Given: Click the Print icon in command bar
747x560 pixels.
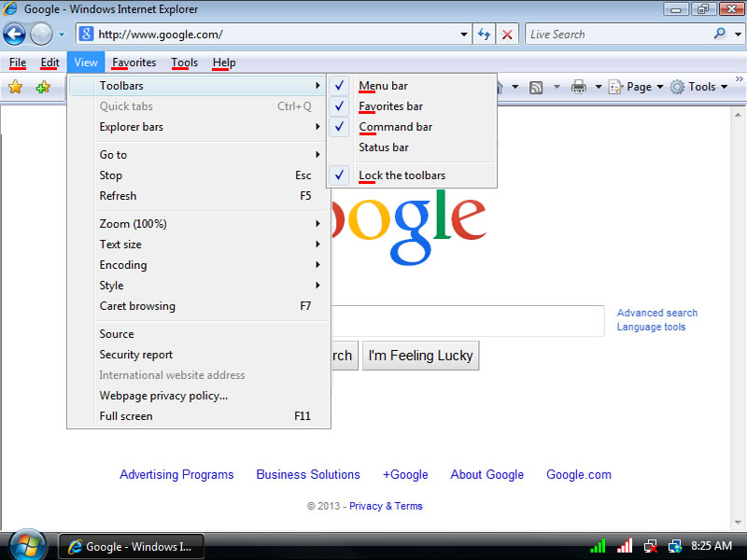Looking at the screenshot, I should pyautogui.click(x=578, y=87).
